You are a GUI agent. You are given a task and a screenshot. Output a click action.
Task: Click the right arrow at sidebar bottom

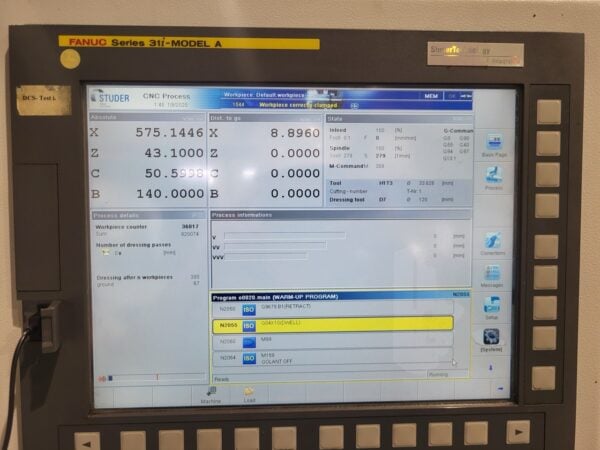tap(500, 388)
